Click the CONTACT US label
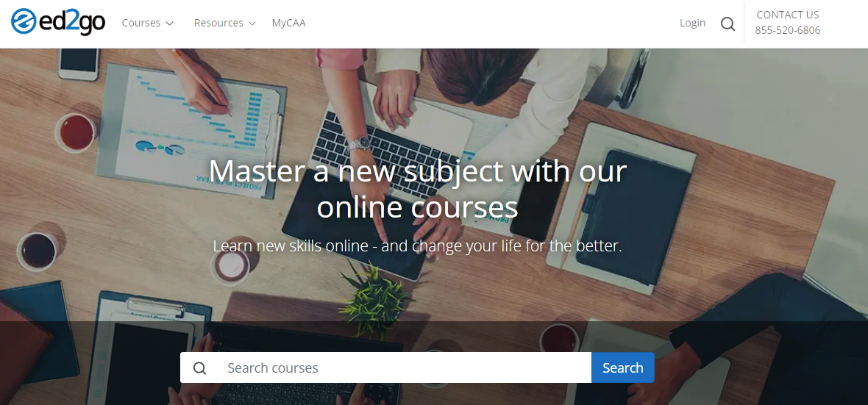The width and height of the screenshot is (868, 405). click(x=788, y=15)
